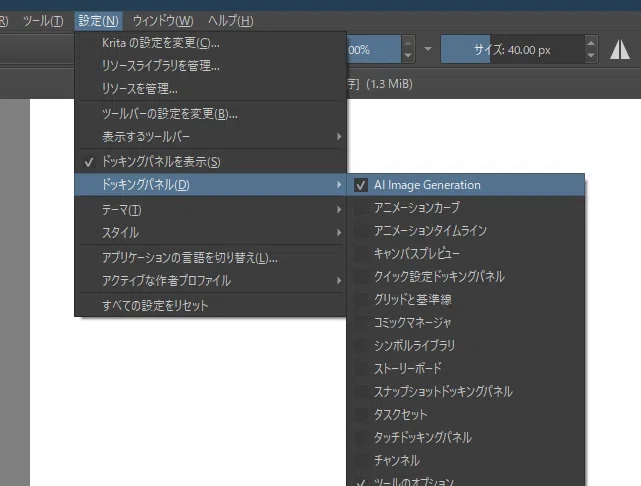Decrease opacity with down stepper arrow

(408, 56)
